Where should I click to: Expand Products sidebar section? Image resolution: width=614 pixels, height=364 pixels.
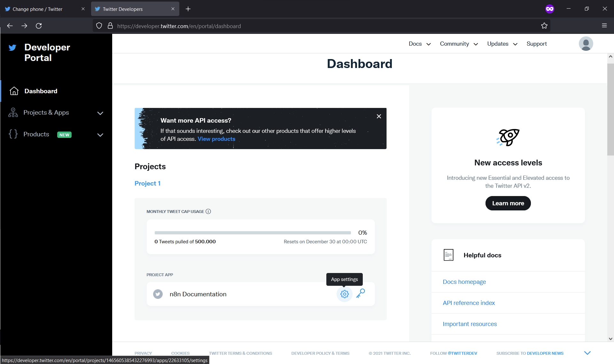[100, 135]
